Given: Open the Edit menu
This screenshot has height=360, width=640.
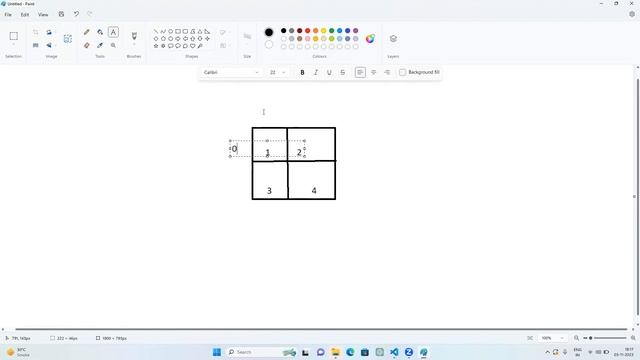Looking at the screenshot, I should 25,14.
